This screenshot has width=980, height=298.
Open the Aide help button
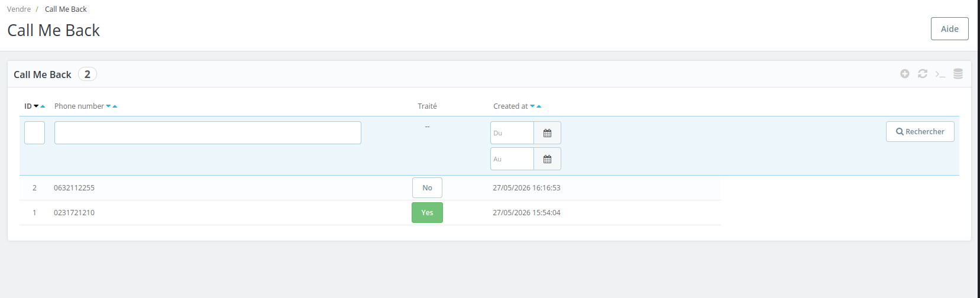pos(950,29)
